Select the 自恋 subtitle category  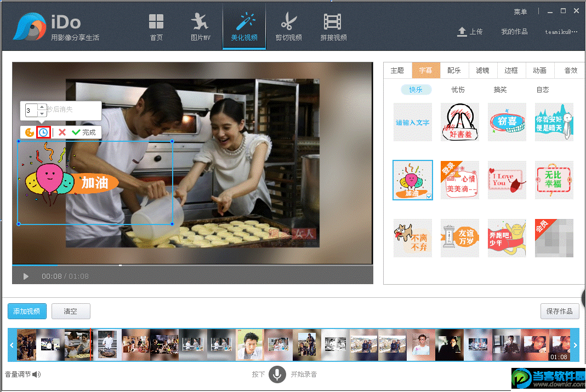click(x=543, y=90)
